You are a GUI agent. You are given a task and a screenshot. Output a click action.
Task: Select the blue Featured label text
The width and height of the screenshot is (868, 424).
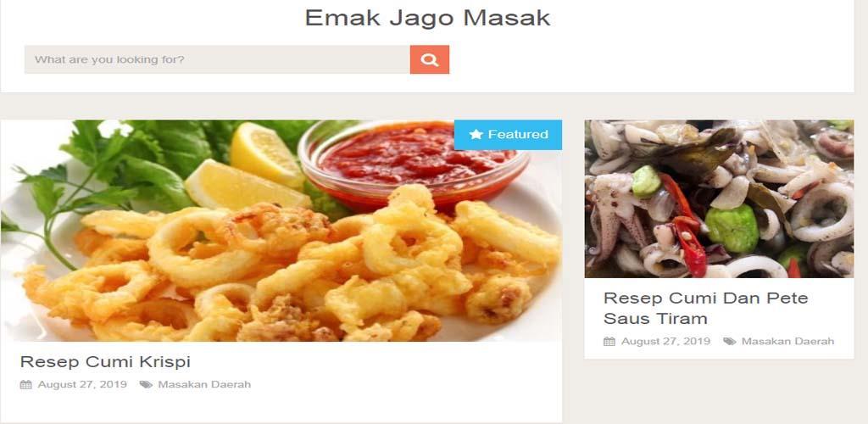[x=518, y=135]
